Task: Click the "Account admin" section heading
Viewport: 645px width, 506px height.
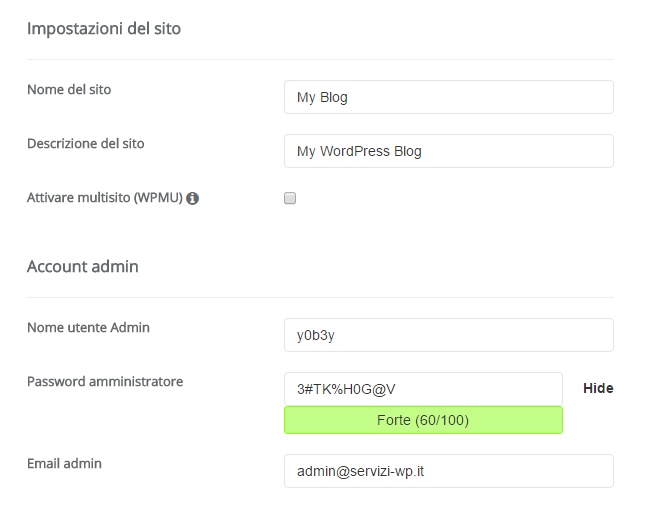Action: point(83,266)
